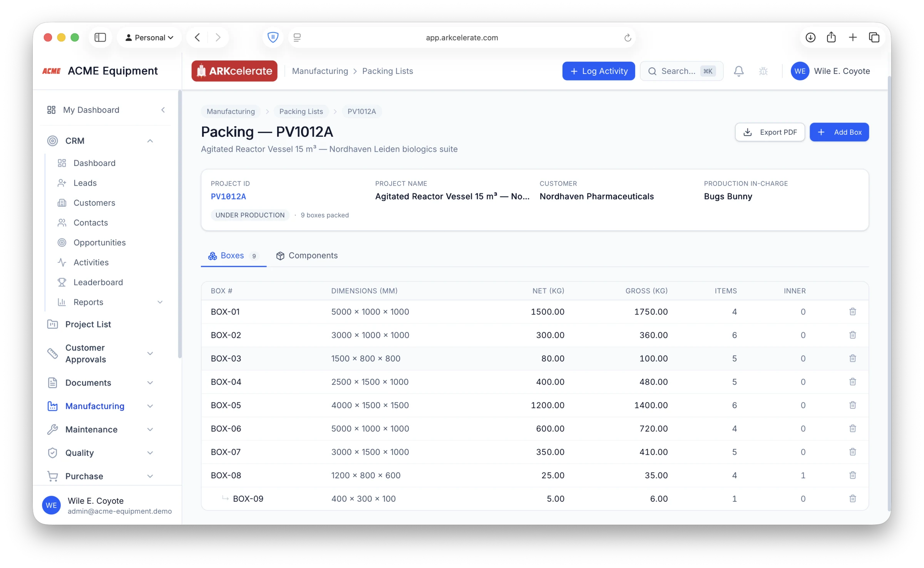Show tab overview icon
The height and width of the screenshot is (568, 924).
point(874,37)
